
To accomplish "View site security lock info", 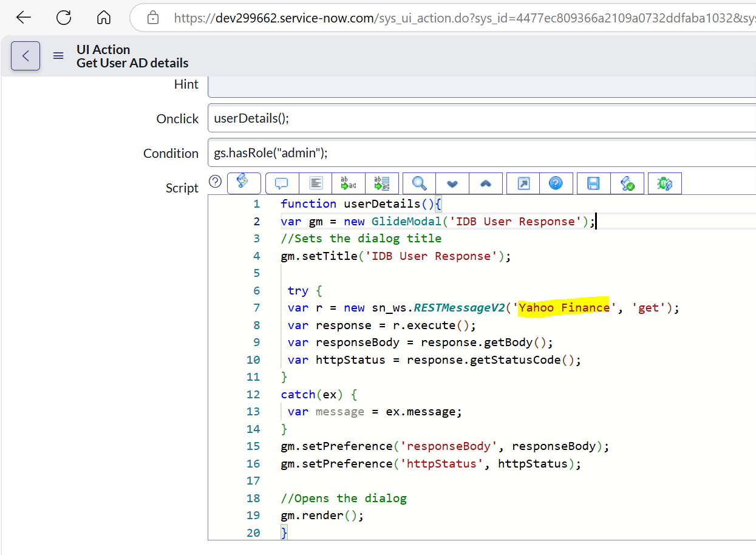I will pyautogui.click(x=153, y=18).
